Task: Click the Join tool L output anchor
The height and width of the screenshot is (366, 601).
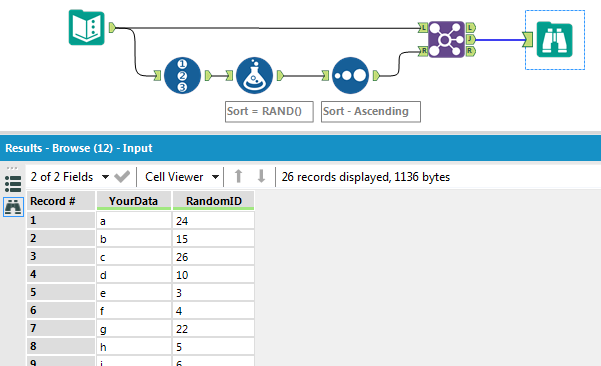Action: (x=471, y=28)
